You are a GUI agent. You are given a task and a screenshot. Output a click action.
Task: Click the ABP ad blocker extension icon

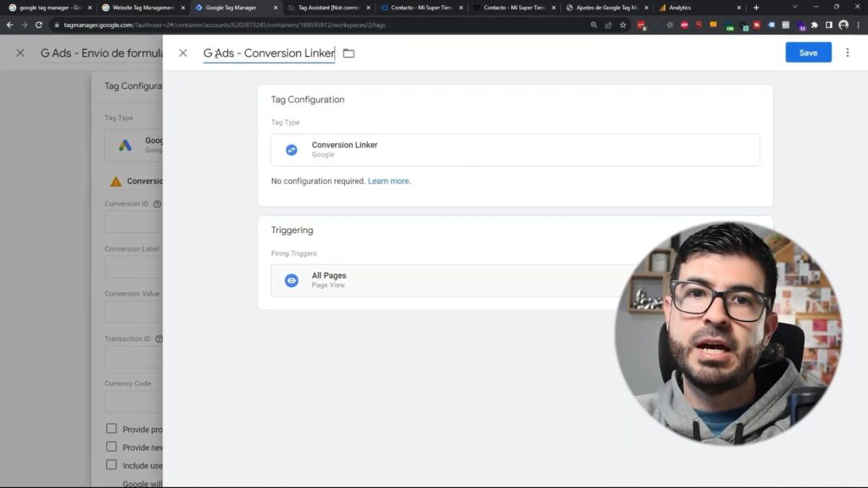click(684, 25)
